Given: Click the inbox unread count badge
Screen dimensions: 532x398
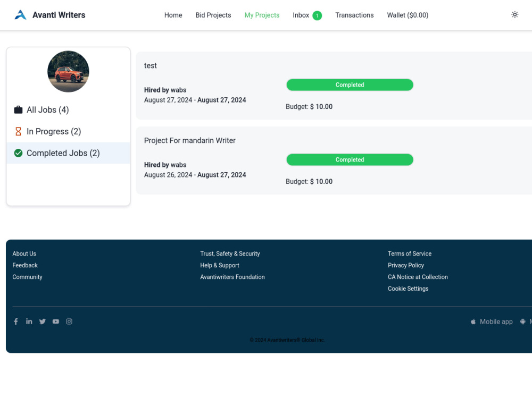Looking at the screenshot, I should [x=317, y=15].
